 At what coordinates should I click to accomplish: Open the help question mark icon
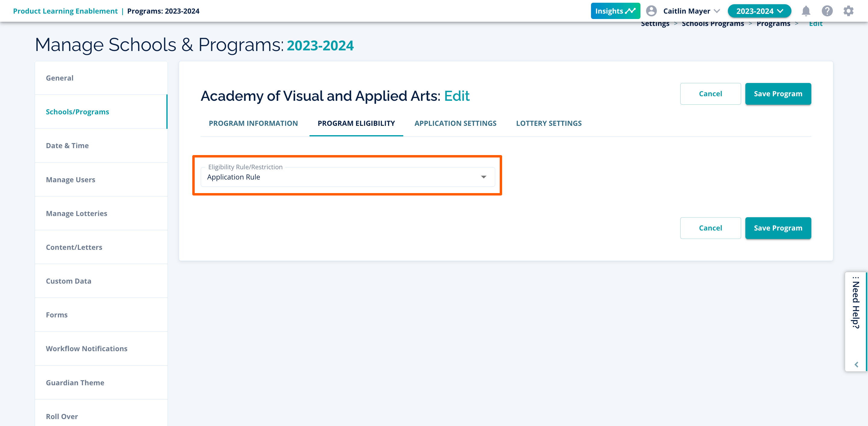827,11
